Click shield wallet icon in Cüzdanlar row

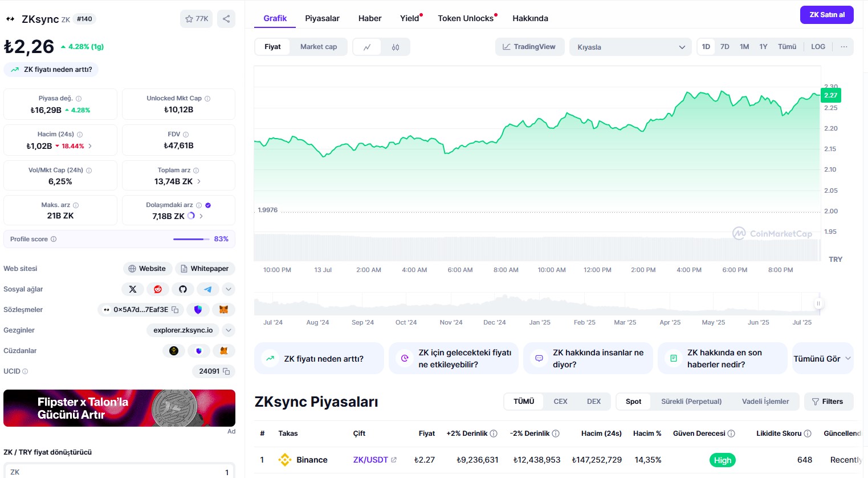click(x=199, y=351)
